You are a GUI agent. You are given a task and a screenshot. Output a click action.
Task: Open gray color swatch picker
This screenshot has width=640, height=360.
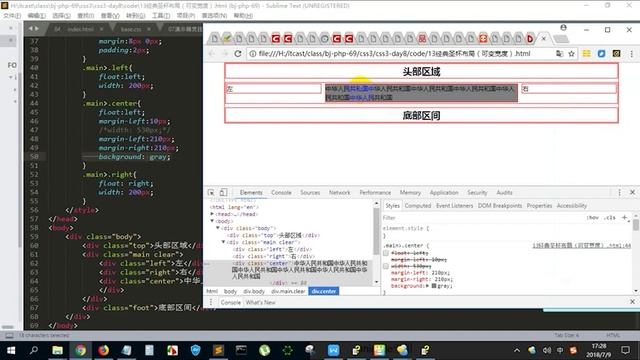pyautogui.click(x=434, y=286)
